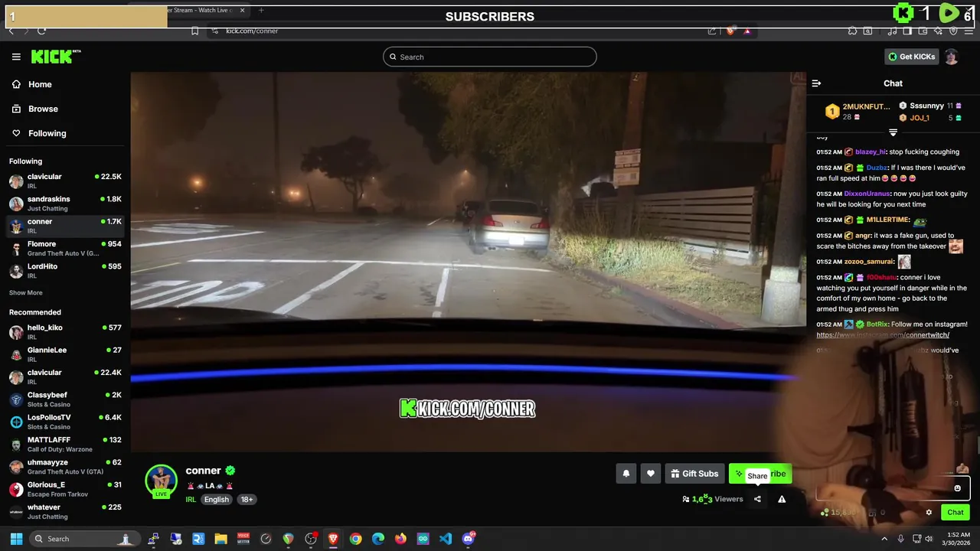Go back in the browser
Screen dimensions: 980x551
click(x=11, y=31)
